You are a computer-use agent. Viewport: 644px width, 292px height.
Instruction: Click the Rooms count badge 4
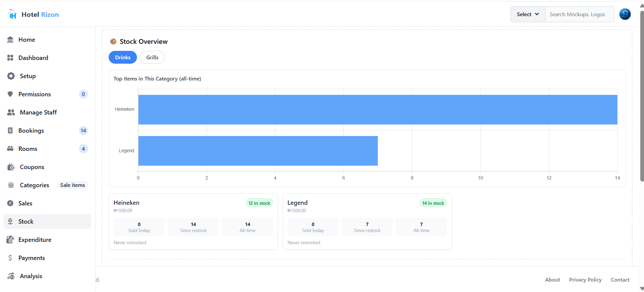tap(83, 149)
